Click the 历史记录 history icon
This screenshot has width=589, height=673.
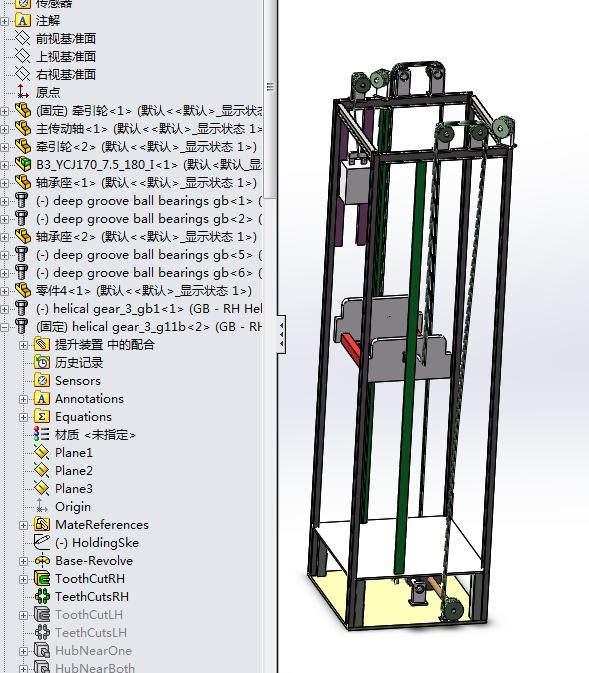(42, 362)
